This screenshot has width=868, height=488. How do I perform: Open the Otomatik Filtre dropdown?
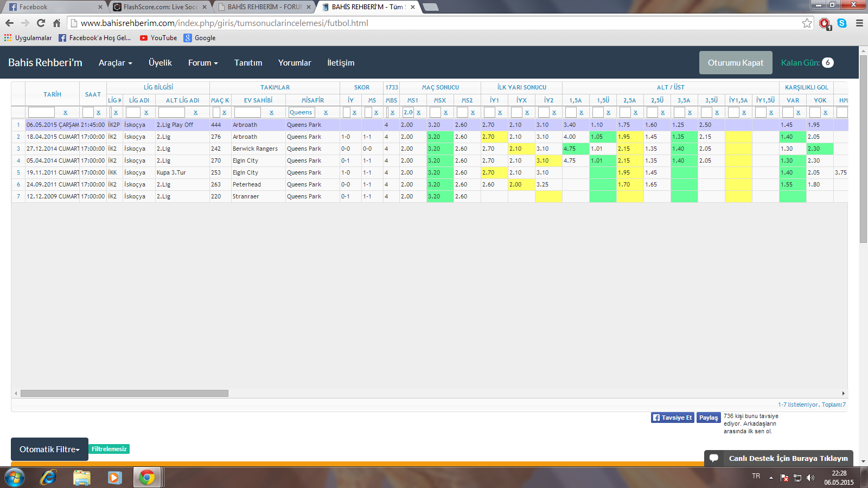coord(49,449)
